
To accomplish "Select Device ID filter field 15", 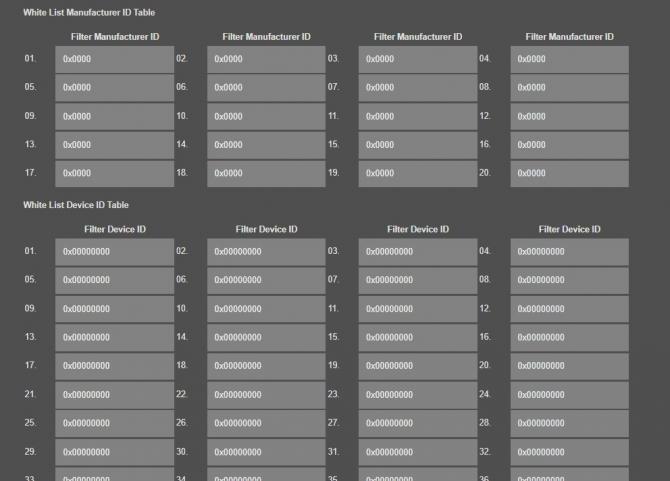I will click(x=418, y=337).
